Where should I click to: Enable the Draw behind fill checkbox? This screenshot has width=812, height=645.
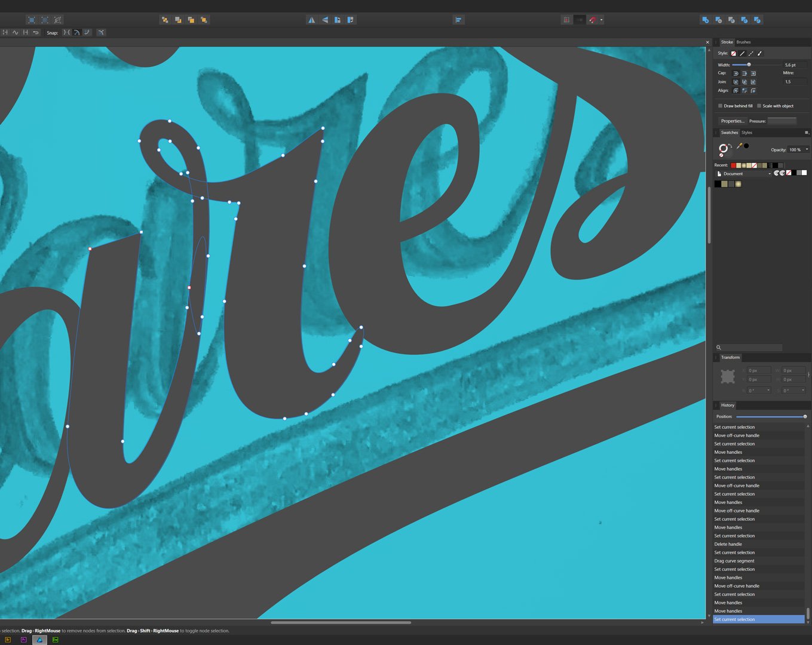tap(721, 106)
